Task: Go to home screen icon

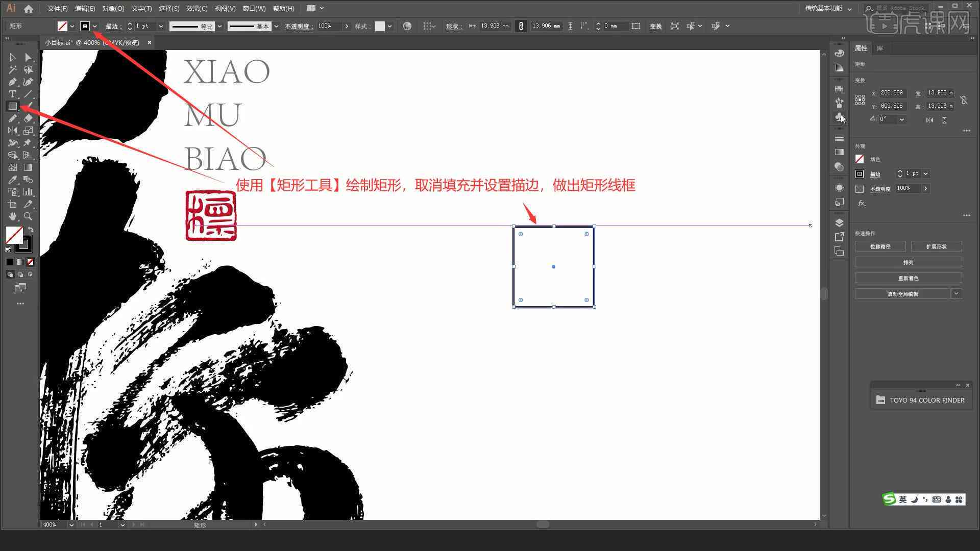Action: [29, 9]
